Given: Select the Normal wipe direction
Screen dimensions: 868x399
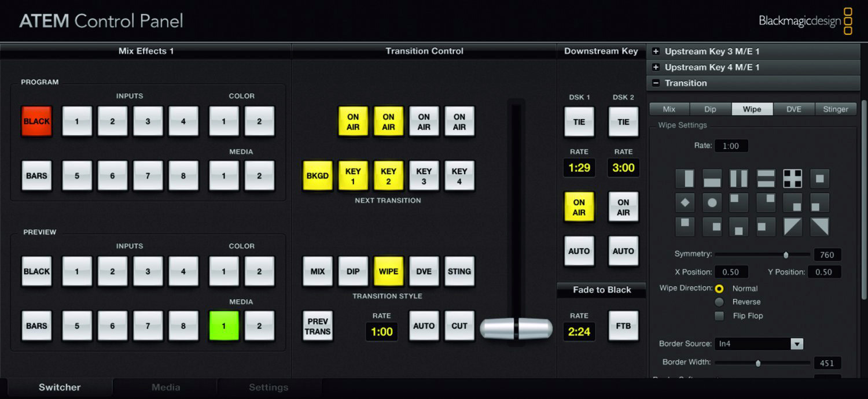Looking at the screenshot, I should 719,289.
